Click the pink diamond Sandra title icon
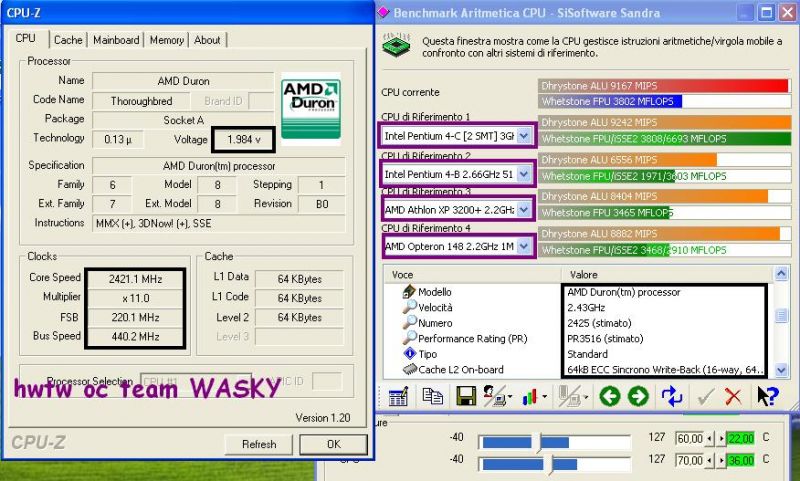Image resolution: width=800 pixels, height=481 pixels. click(383, 12)
